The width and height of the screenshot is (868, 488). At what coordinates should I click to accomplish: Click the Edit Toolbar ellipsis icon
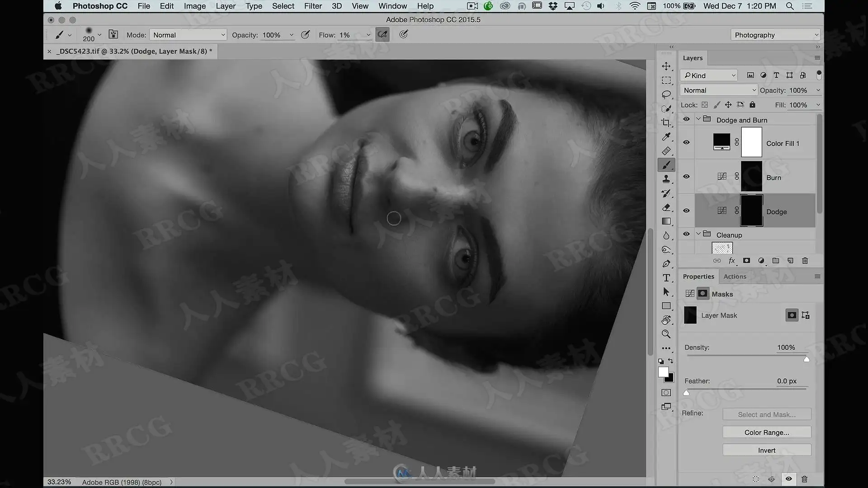point(666,348)
